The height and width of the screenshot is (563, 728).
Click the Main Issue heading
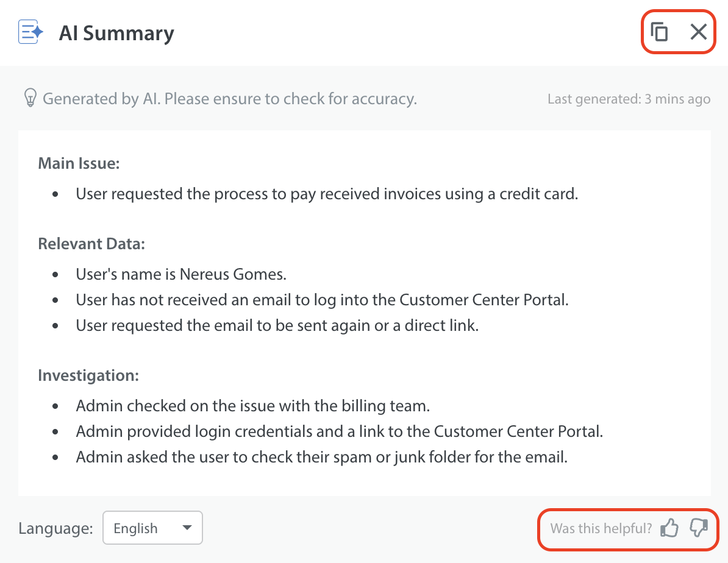(79, 163)
